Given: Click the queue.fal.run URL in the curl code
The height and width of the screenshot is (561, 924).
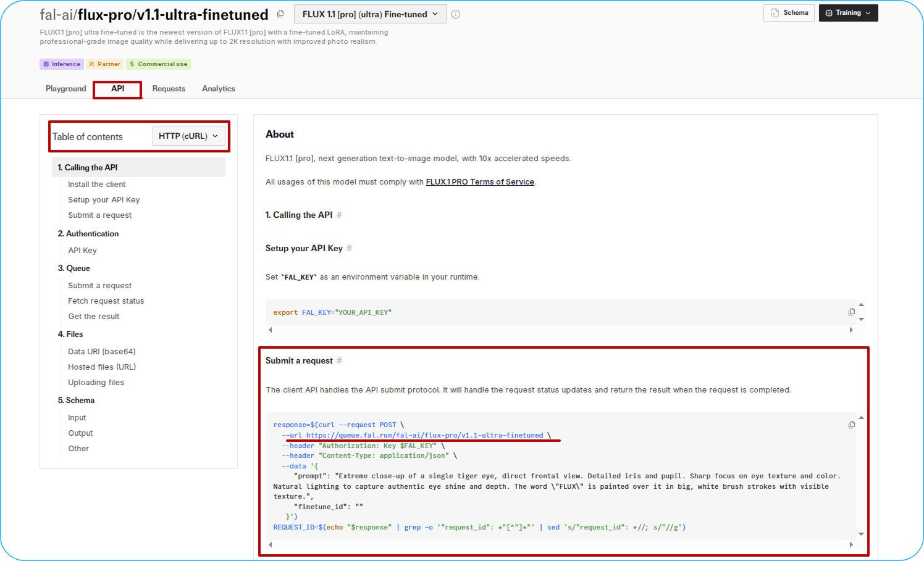Looking at the screenshot, I should (x=425, y=435).
